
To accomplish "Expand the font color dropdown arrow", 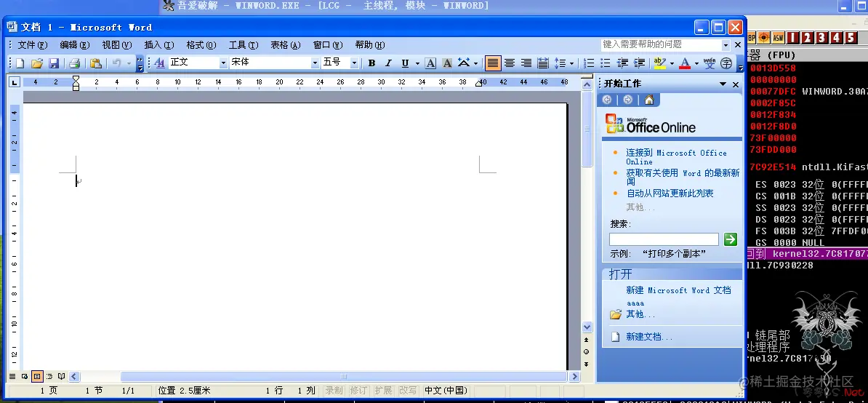I will pyautogui.click(x=696, y=64).
